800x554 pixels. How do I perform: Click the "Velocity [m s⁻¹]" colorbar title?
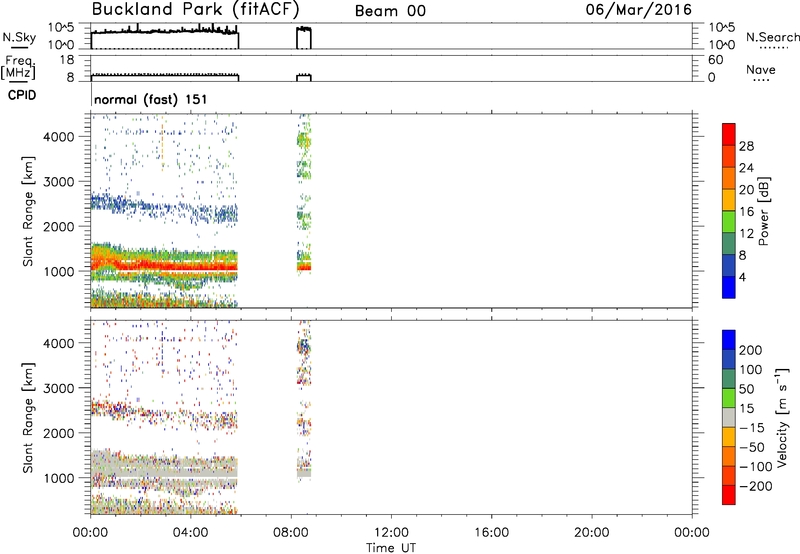[783, 417]
